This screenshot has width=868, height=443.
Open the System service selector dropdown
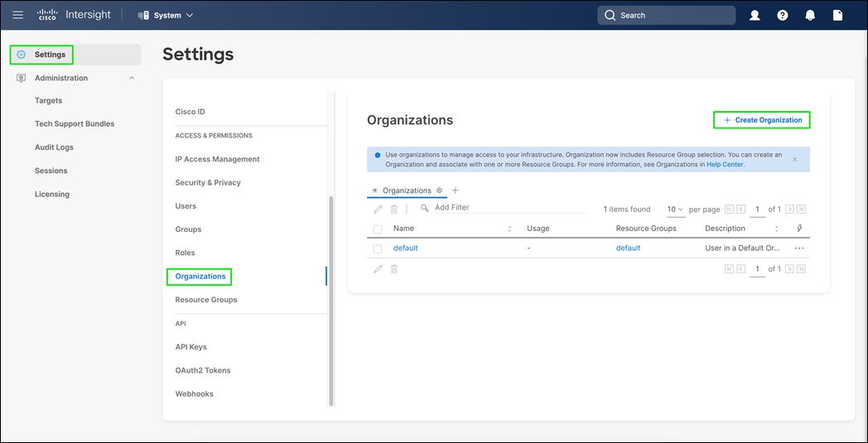(166, 16)
